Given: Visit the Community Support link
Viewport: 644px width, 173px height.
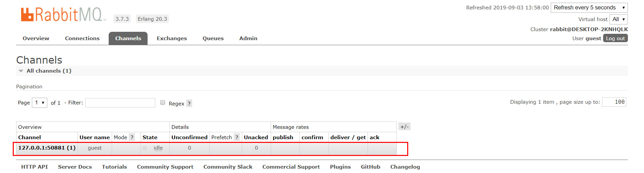Looking at the screenshot, I should pyautogui.click(x=165, y=167).
